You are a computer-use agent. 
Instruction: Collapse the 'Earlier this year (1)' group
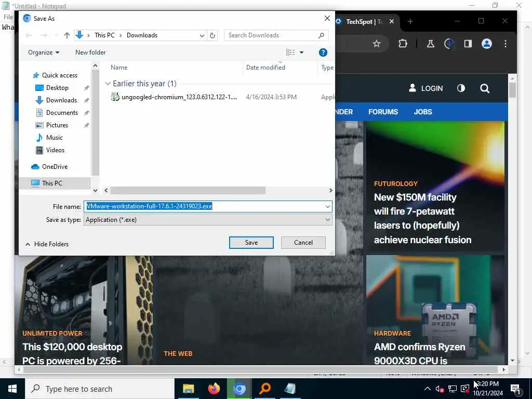pyautogui.click(x=108, y=84)
